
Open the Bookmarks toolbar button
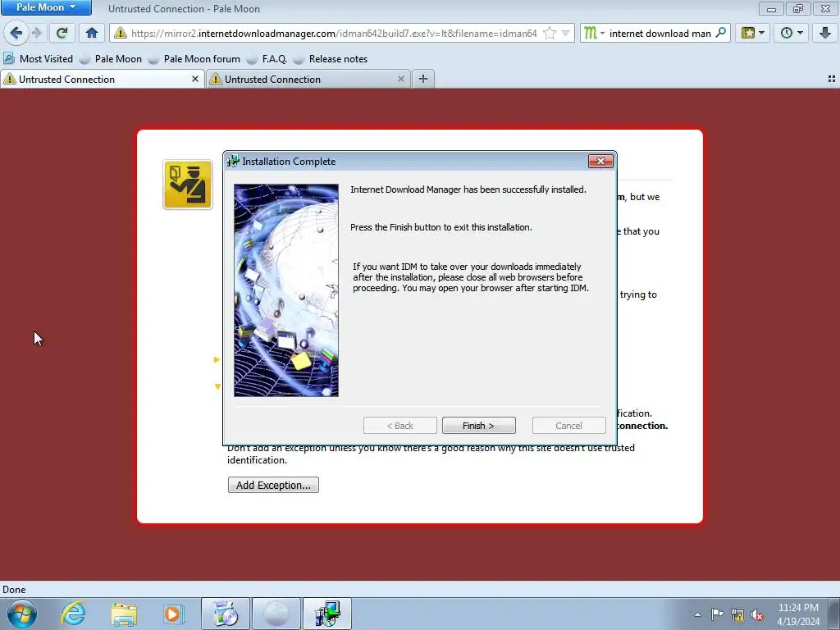point(753,33)
